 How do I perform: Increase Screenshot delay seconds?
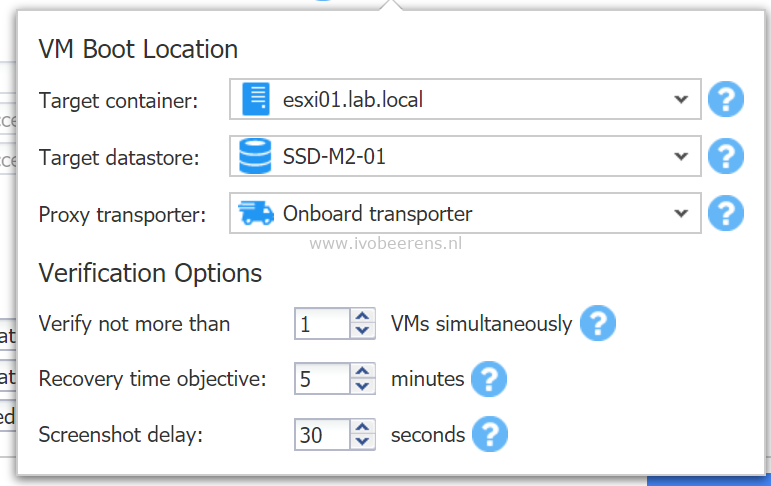362,427
